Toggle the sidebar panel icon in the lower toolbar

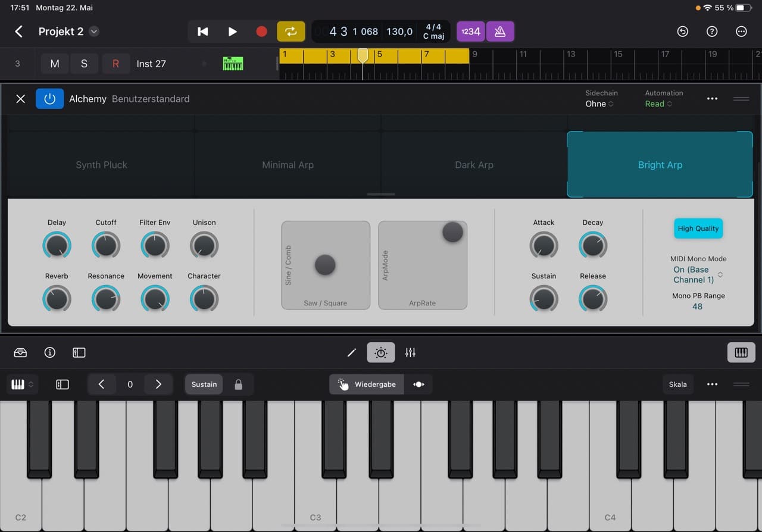[79, 353]
